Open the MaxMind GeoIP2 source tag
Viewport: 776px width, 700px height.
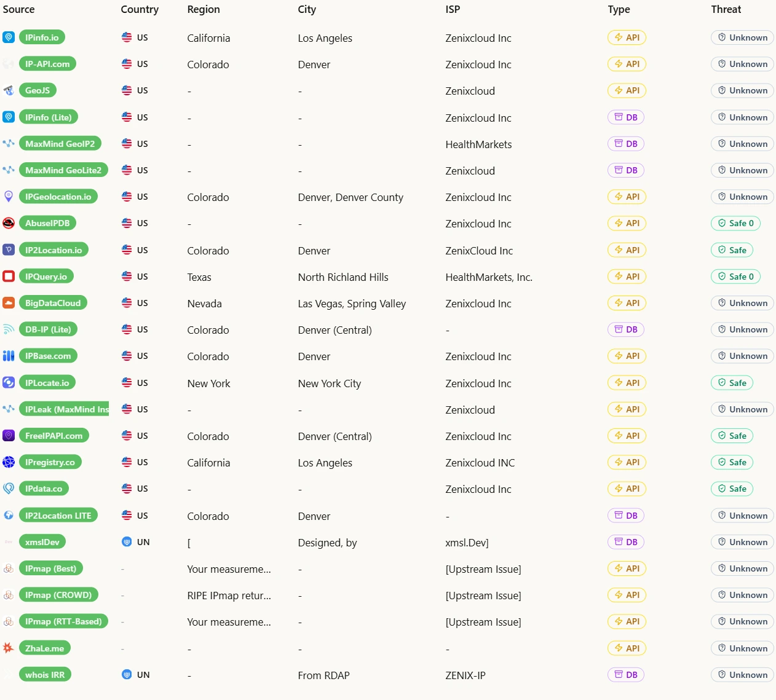point(60,144)
